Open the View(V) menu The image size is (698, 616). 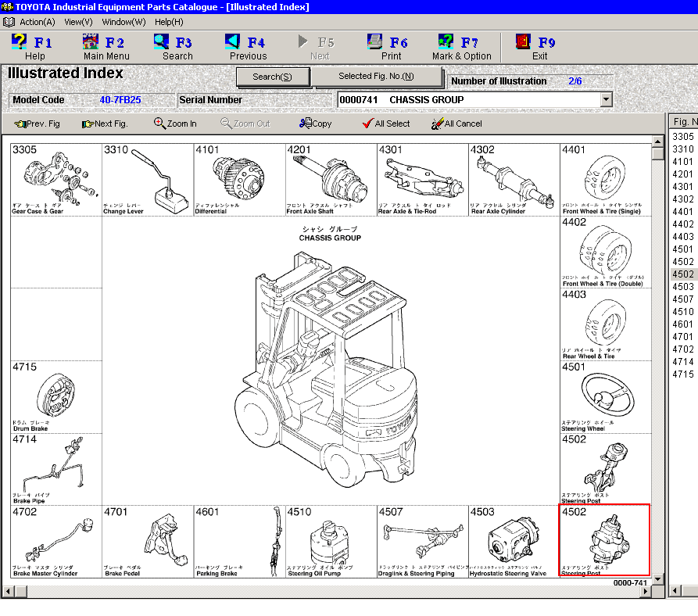tap(78, 22)
